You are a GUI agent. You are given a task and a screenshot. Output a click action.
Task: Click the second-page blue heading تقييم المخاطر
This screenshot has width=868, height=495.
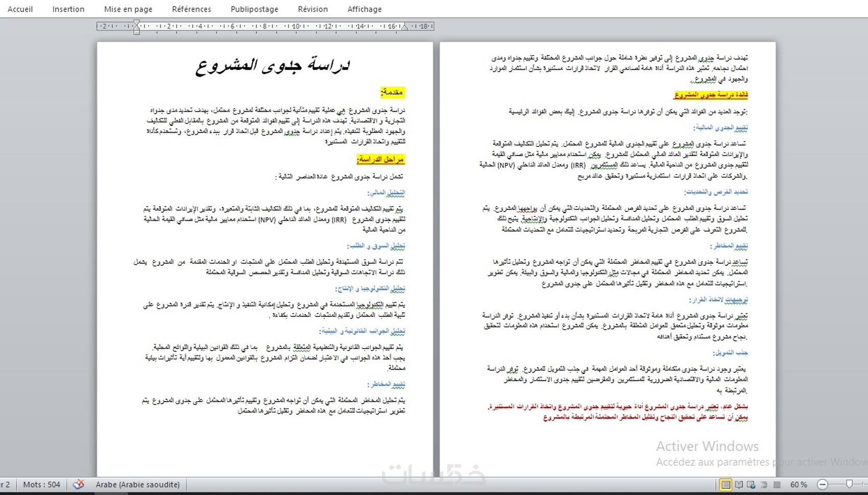click(729, 245)
